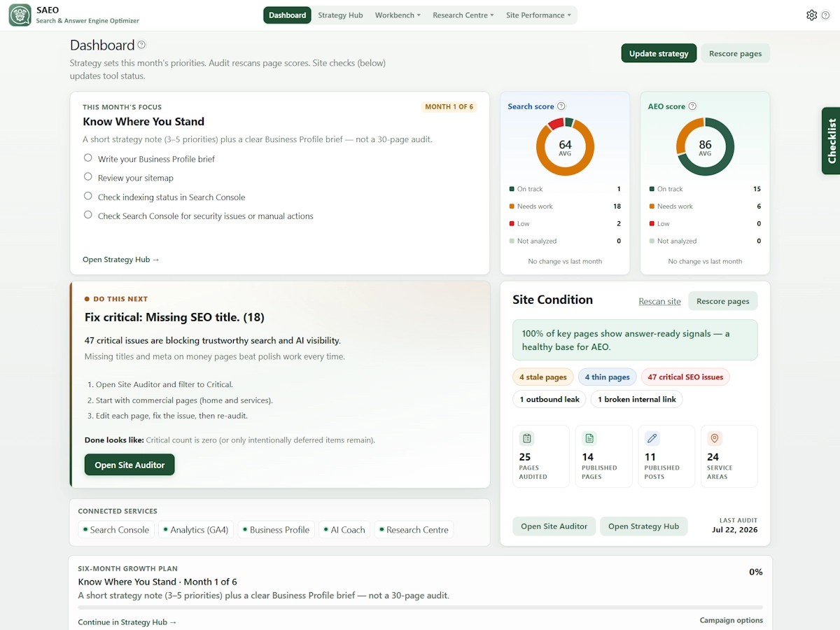
Task: Open the settings gear icon
Action: [x=812, y=15]
